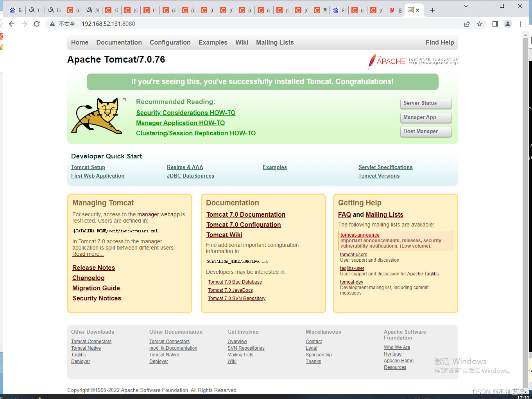
Task: Open Clustering/Session Replication HOW-TO link
Action: [196, 133]
